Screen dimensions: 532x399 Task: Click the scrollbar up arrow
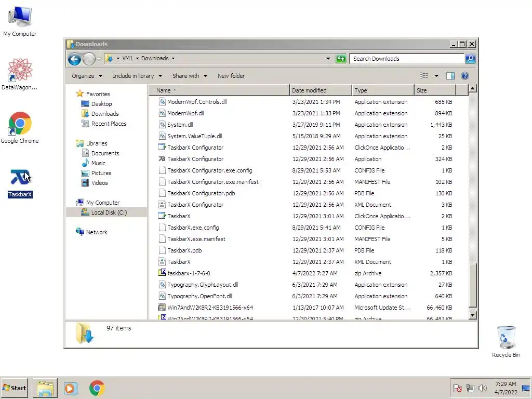(472, 89)
